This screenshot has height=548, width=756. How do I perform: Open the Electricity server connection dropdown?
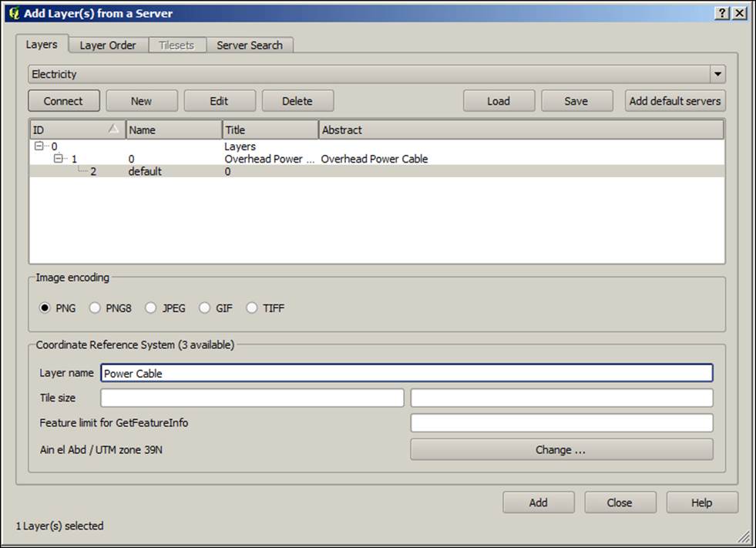pyautogui.click(x=718, y=73)
